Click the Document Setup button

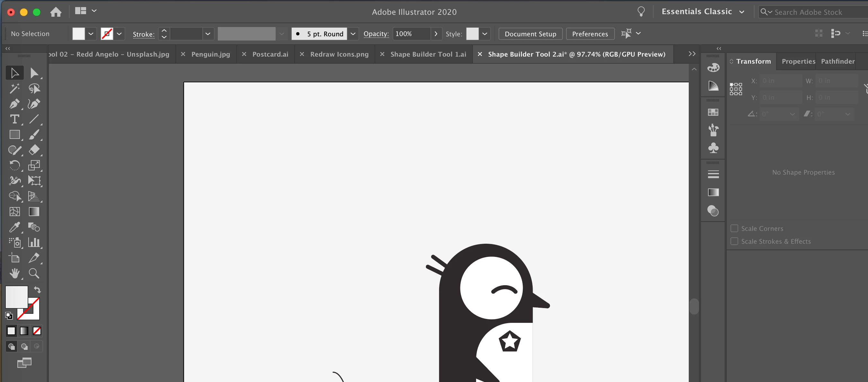pos(530,34)
